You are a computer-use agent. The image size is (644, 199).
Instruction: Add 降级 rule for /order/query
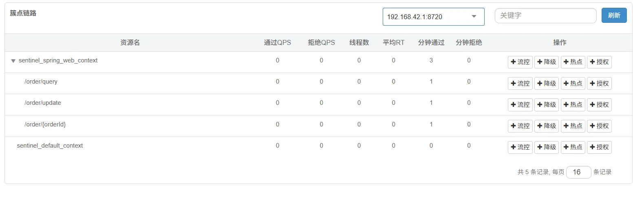[x=546, y=83]
